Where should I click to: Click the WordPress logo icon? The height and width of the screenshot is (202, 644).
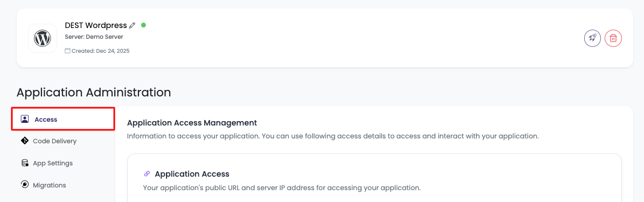pos(42,39)
